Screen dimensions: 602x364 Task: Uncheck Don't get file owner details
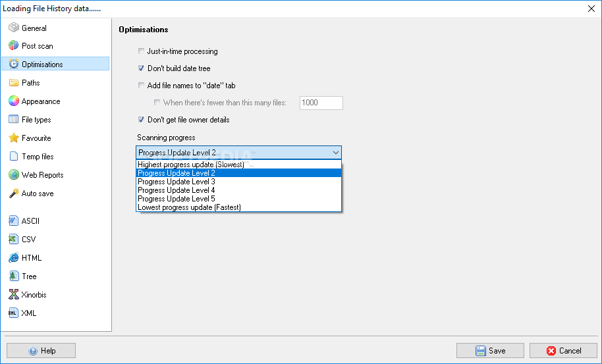click(142, 120)
